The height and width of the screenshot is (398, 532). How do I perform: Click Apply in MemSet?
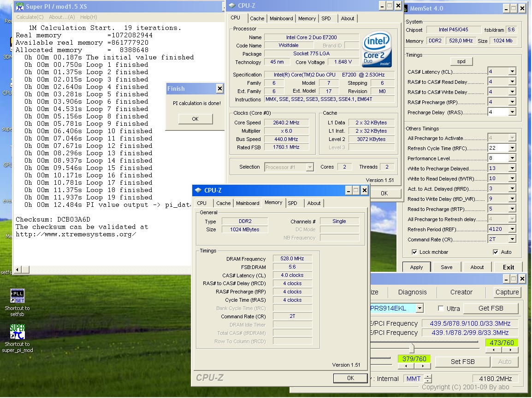pos(416,267)
